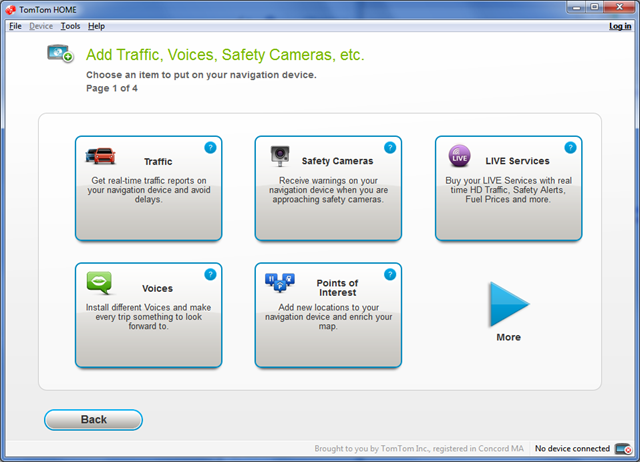This screenshot has width=640, height=462.
Task: Select the Points of Interest title
Action: (338, 288)
